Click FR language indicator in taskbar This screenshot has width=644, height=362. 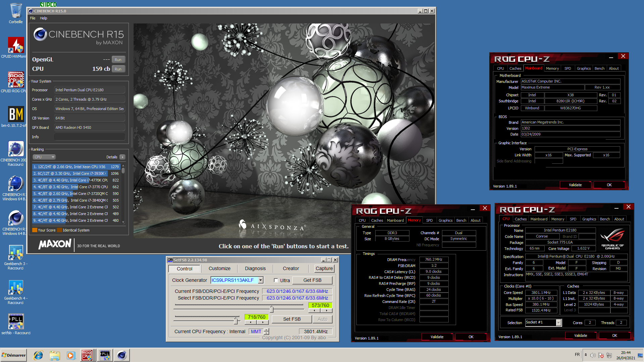pos(577,355)
